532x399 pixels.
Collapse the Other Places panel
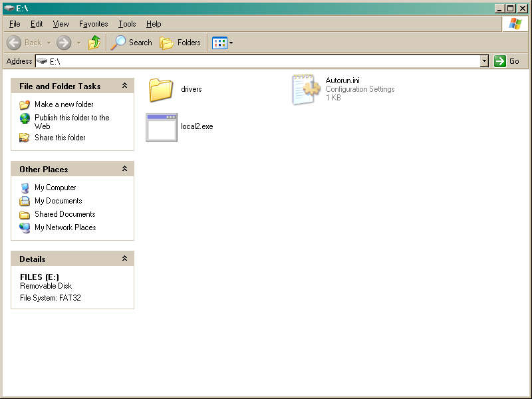tap(124, 169)
